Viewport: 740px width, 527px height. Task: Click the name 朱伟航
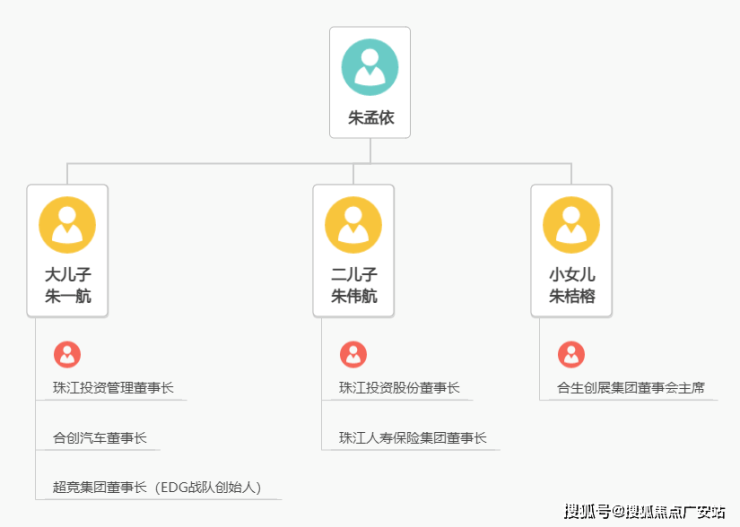354,296
